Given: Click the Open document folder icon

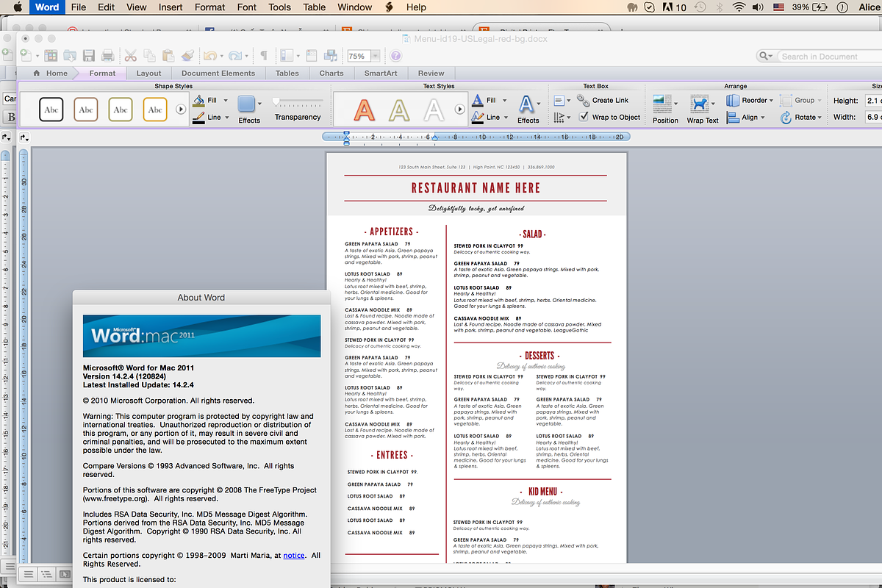Looking at the screenshot, I should click(70, 55).
